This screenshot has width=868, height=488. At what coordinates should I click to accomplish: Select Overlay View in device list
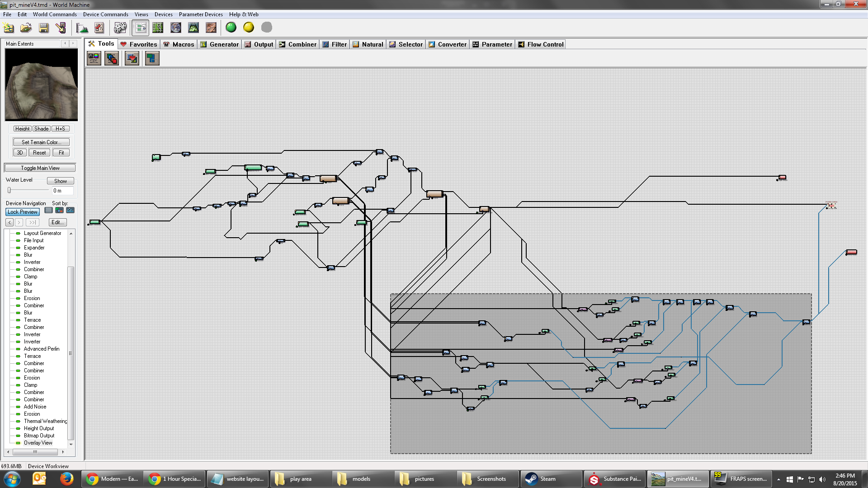tap(38, 443)
